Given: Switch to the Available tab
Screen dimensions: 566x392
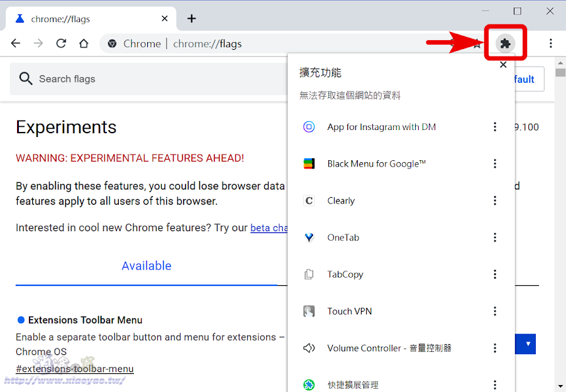Looking at the screenshot, I should [x=147, y=266].
